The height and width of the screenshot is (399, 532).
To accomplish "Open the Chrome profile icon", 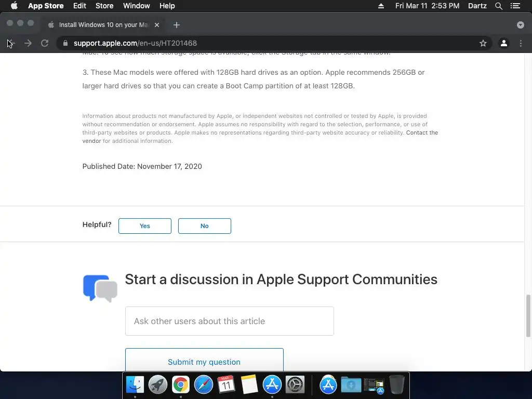I will point(504,43).
